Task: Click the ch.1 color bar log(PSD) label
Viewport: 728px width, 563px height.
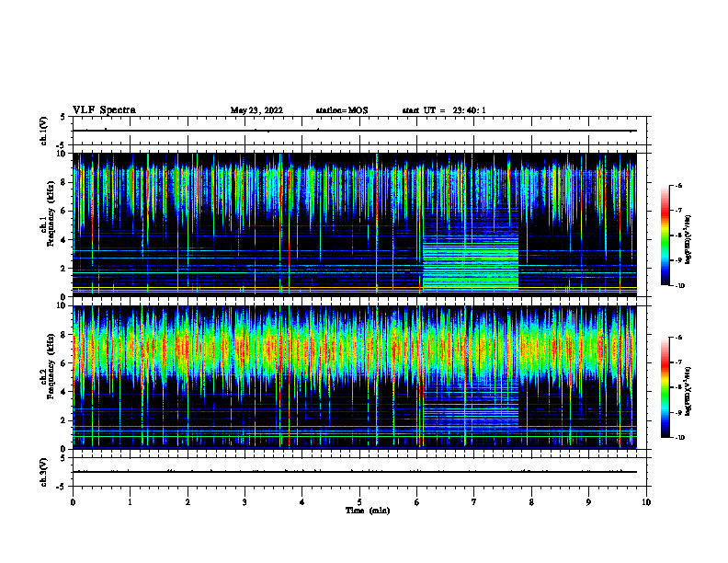Action: [688, 239]
